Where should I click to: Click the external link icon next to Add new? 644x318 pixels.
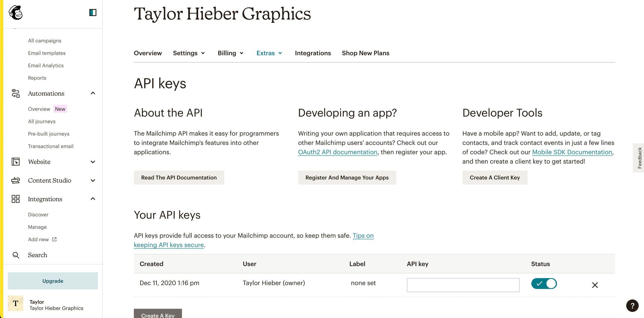[54, 239]
